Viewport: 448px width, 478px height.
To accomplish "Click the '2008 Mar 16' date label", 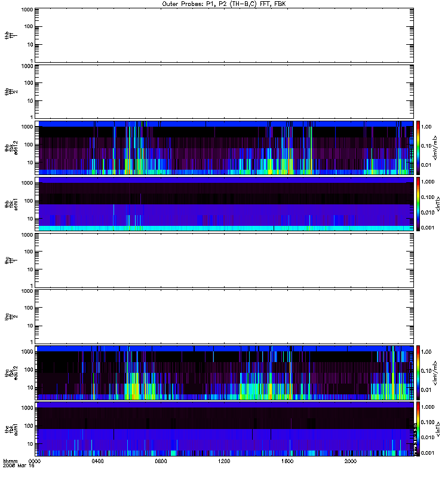I will pos(19,466).
